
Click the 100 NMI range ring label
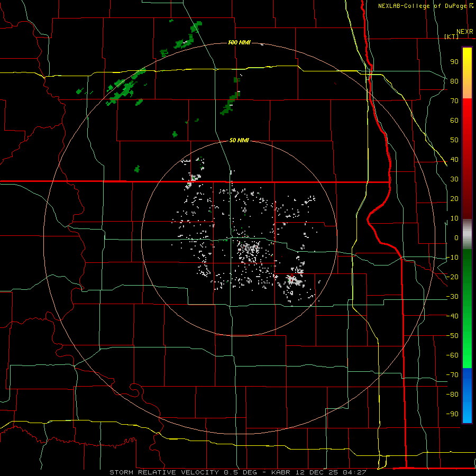click(239, 42)
